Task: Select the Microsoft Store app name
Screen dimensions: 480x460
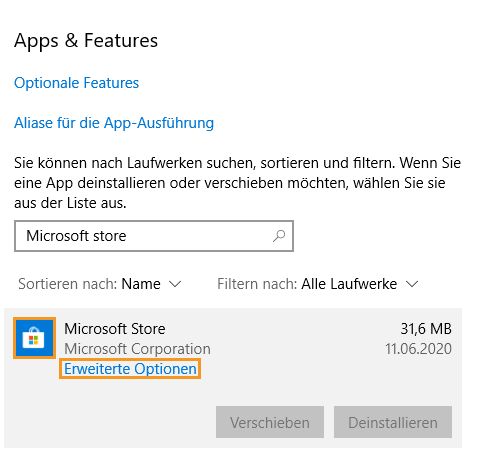Action: (115, 329)
